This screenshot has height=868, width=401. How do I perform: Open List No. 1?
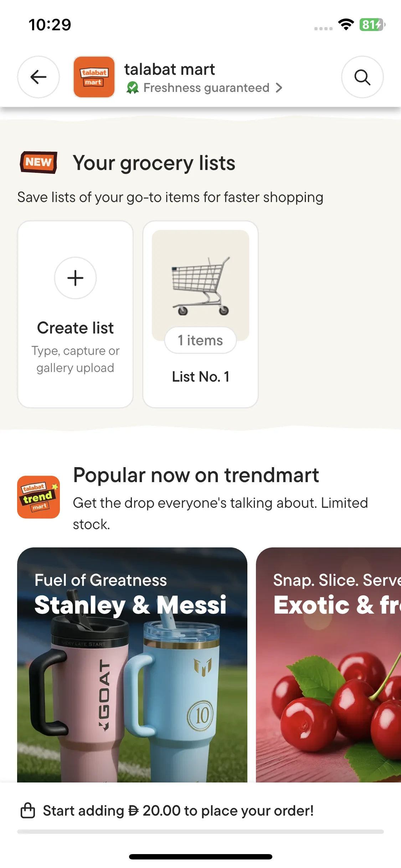coord(200,377)
